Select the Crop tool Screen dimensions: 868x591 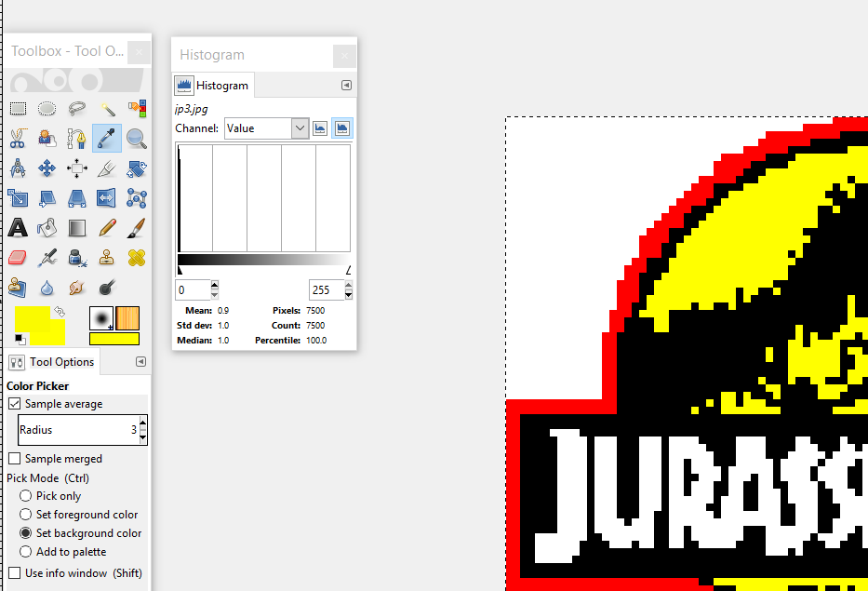tap(107, 168)
